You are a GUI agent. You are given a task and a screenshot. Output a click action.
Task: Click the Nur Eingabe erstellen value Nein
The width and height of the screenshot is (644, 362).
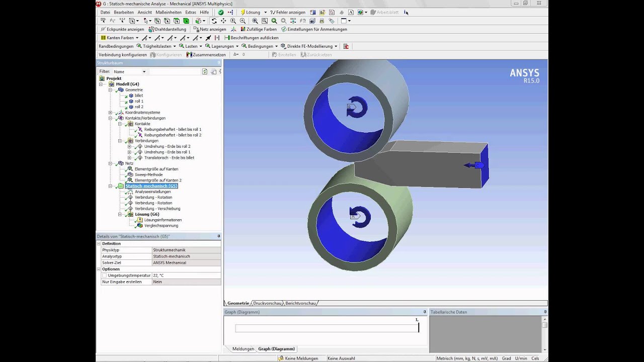point(186,282)
